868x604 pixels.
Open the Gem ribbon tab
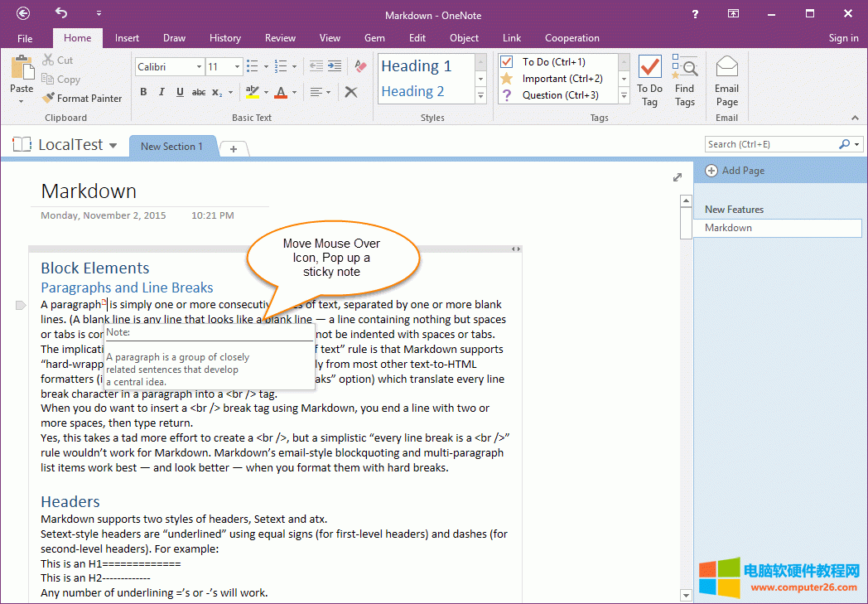click(374, 38)
